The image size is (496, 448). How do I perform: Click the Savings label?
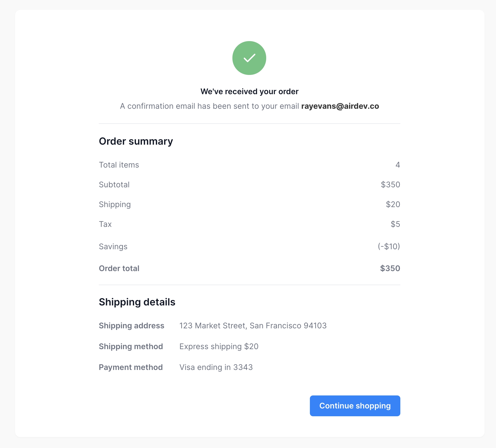(113, 247)
